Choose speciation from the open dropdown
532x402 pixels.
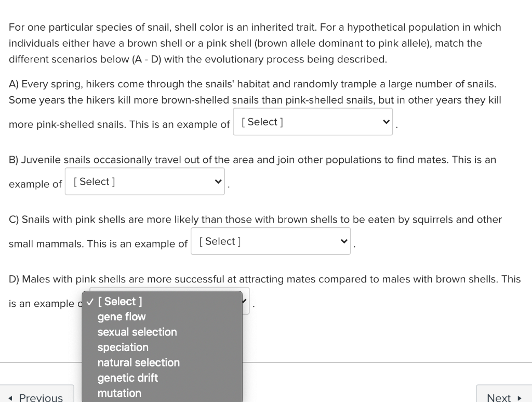tap(123, 347)
